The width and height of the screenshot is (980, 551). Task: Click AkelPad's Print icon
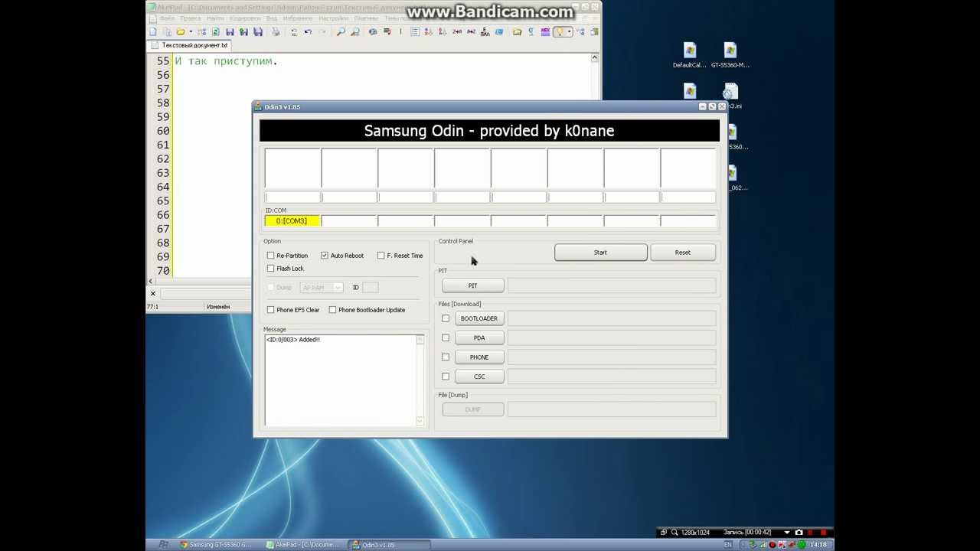coord(276,31)
